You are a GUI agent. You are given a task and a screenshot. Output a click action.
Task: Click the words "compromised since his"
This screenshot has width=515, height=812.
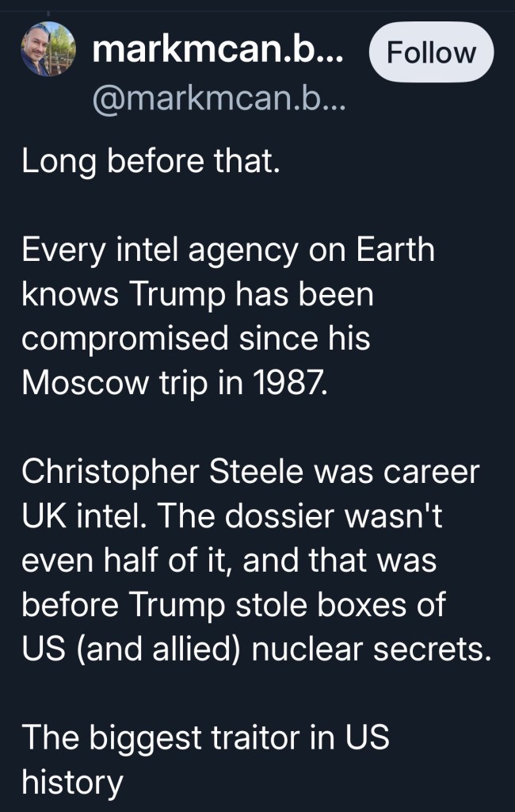coord(196,339)
